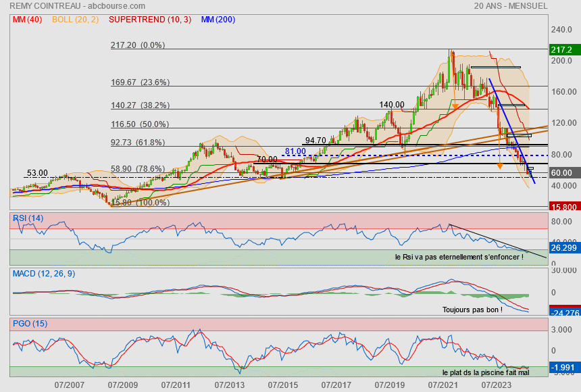Click the 07/2019 date axis label
This screenshot has height=392, width=581.
pyautogui.click(x=389, y=385)
